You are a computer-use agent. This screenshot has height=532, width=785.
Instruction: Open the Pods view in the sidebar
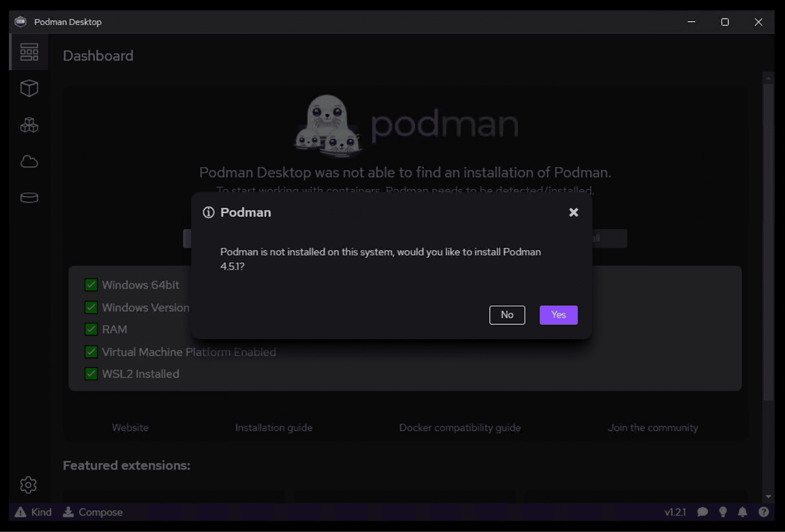(29, 125)
